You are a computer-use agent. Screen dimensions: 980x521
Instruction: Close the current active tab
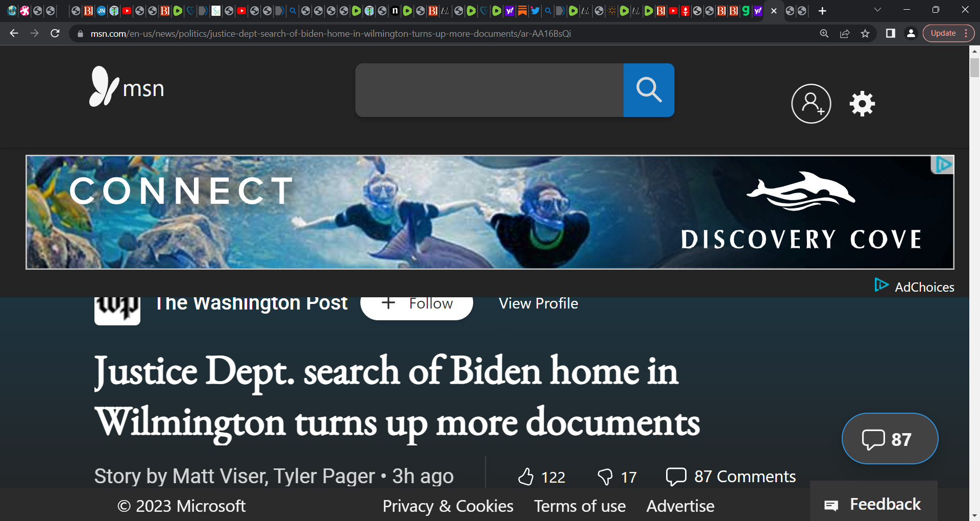coord(774,11)
